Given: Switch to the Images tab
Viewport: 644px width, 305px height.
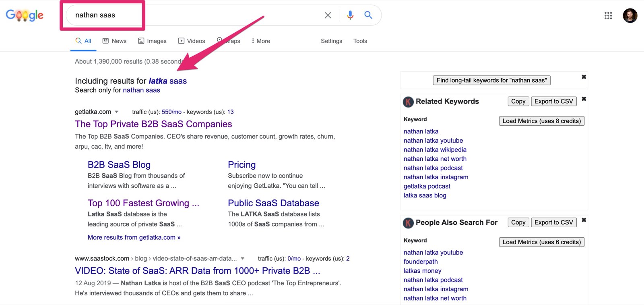Looking at the screenshot, I should click(152, 41).
